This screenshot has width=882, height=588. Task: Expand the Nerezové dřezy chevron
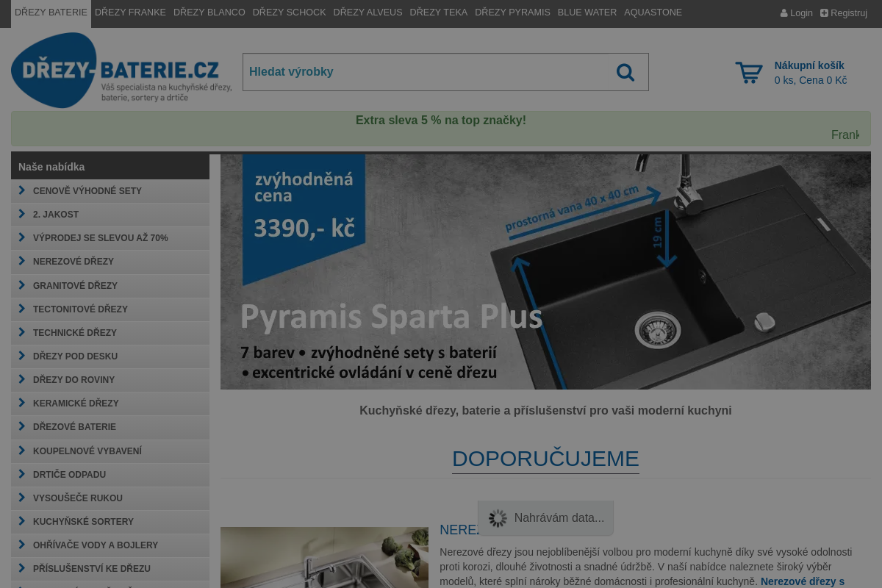[x=22, y=261]
